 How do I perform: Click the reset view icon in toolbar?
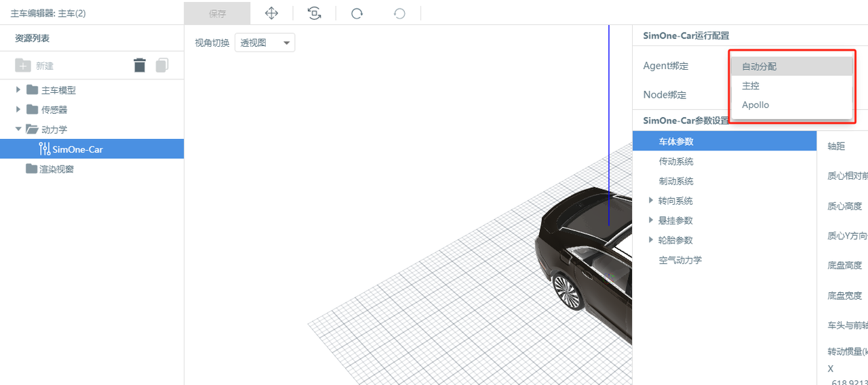(314, 14)
